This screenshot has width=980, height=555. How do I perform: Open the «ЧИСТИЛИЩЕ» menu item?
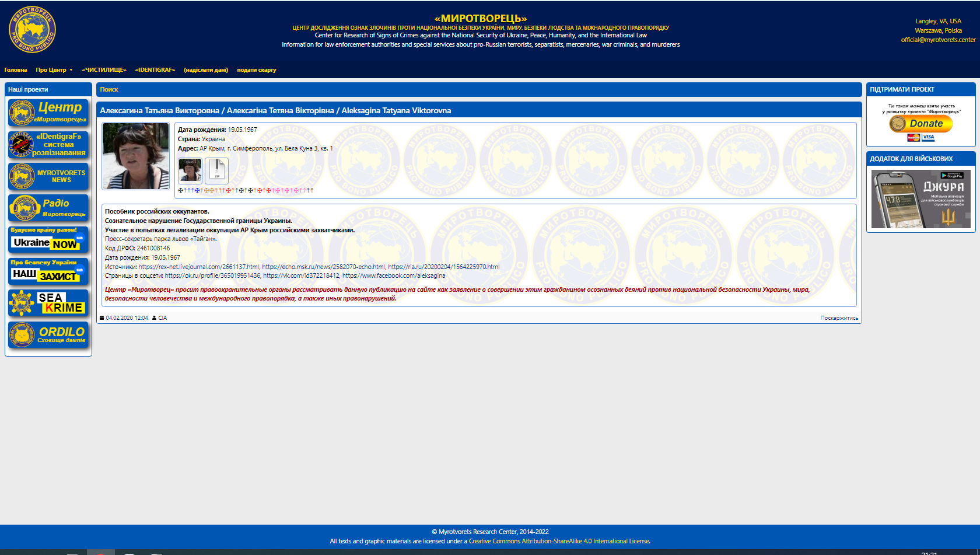104,70
